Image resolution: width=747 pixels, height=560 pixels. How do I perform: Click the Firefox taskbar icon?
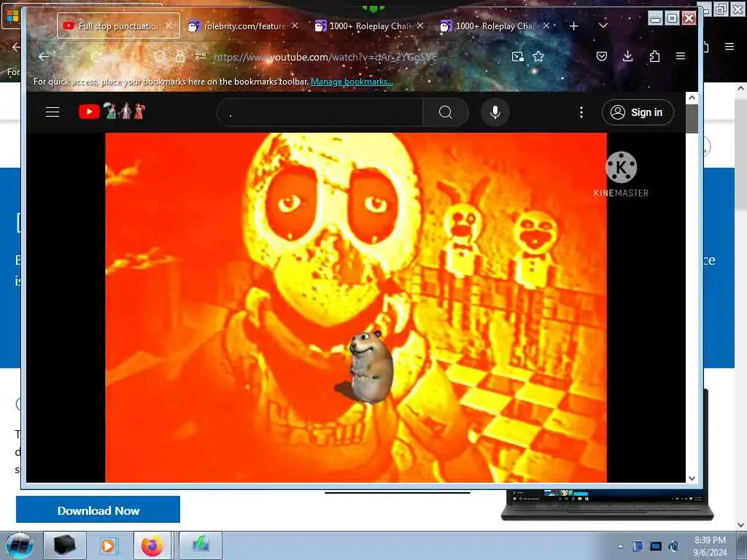[x=152, y=545]
